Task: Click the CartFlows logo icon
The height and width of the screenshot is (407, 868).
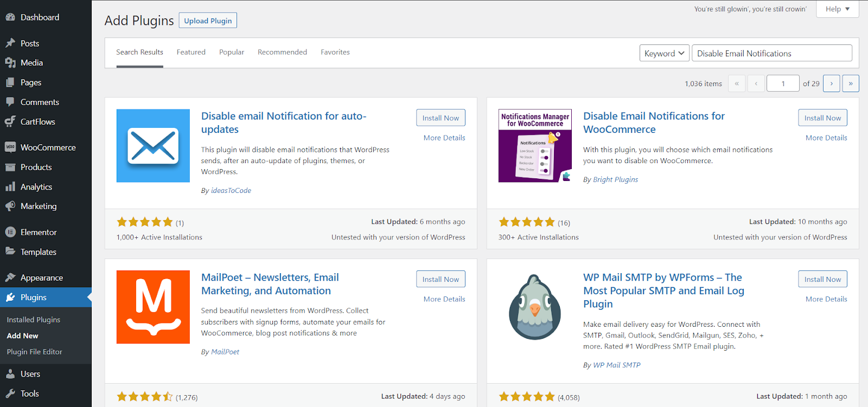Action: (x=10, y=121)
